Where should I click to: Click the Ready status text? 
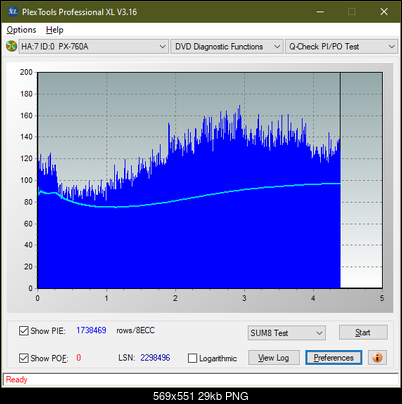click(x=16, y=380)
